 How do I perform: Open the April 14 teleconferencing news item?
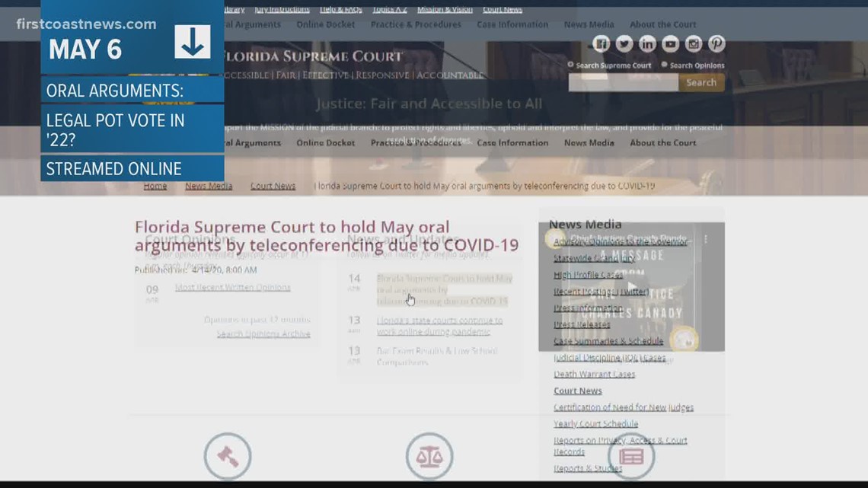[445, 289]
